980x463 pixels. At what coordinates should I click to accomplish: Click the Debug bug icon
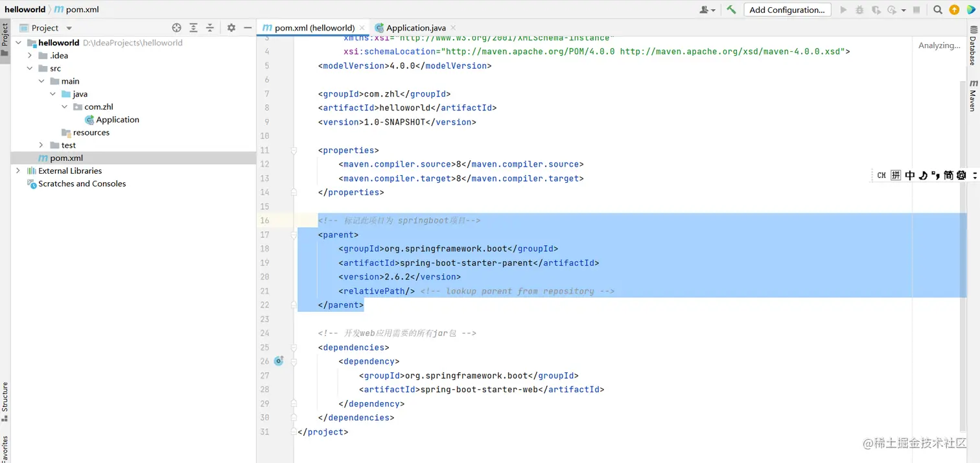point(859,10)
